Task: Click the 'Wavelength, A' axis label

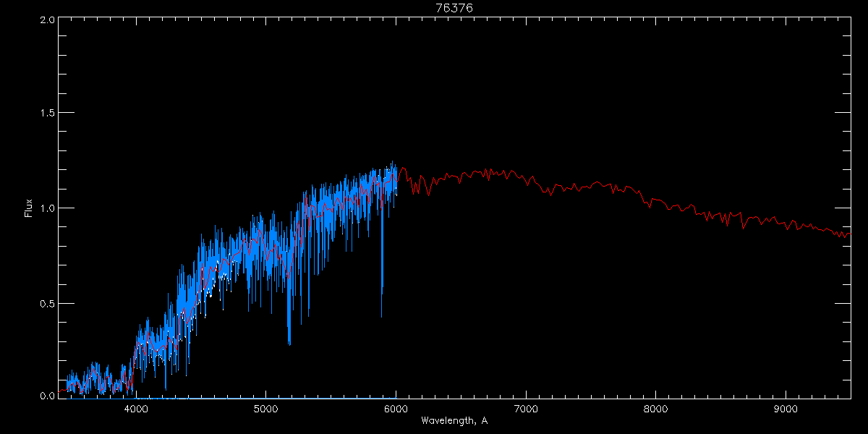Action: [x=454, y=421]
